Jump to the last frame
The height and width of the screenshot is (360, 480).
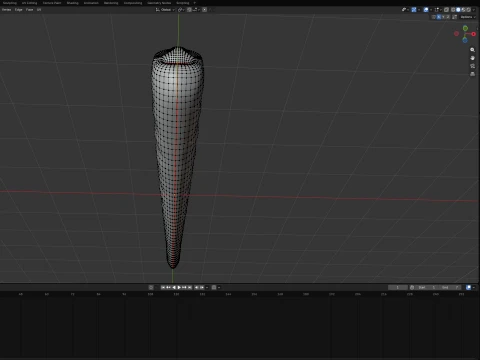(189, 287)
